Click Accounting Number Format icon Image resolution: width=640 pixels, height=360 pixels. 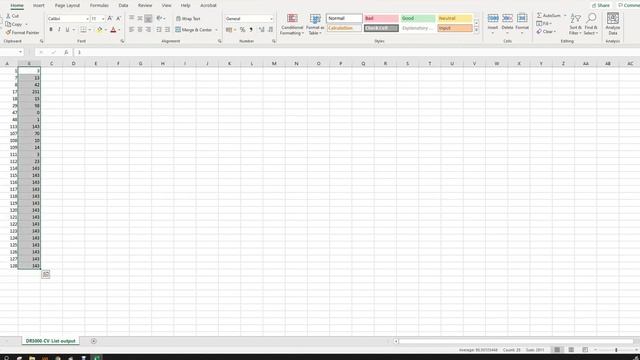point(229,30)
